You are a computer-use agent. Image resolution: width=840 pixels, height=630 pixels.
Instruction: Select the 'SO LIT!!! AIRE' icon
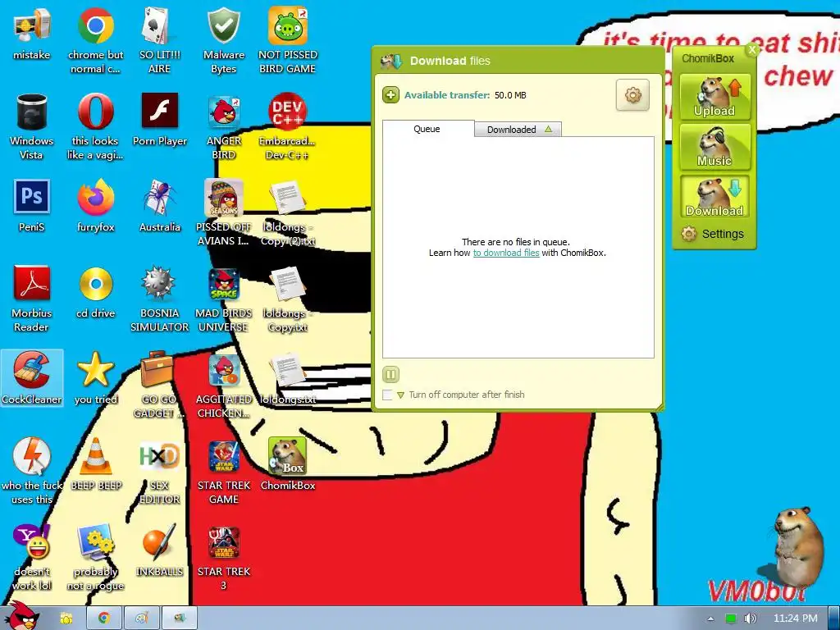click(x=160, y=41)
